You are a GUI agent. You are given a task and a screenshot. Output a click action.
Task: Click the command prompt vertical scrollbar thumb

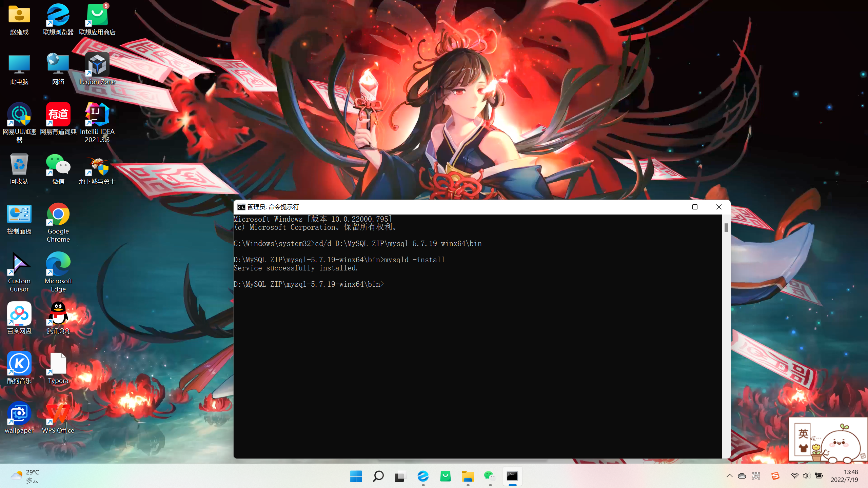(x=726, y=228)
